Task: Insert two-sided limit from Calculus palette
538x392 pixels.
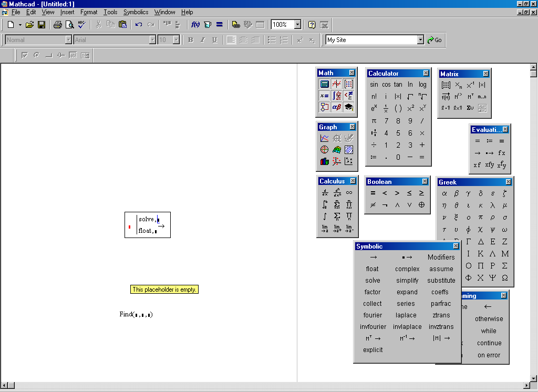Action: [x=325, y=228]
